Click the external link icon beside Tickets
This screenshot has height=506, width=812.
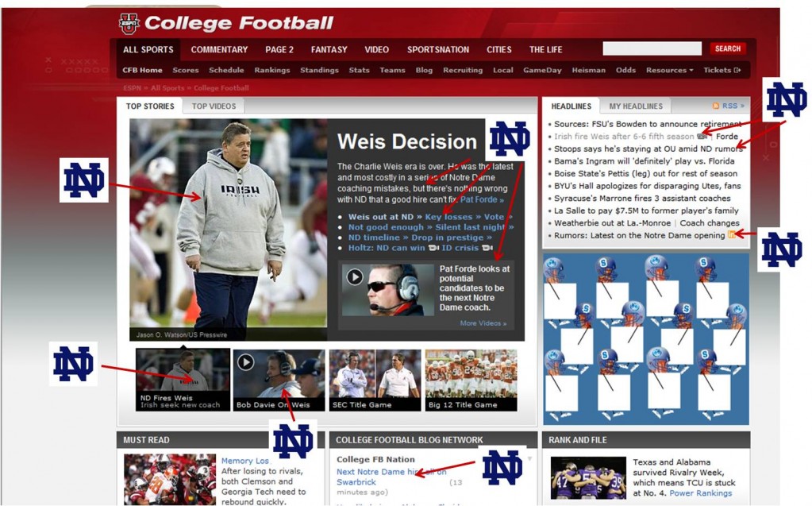pos(737,70)
